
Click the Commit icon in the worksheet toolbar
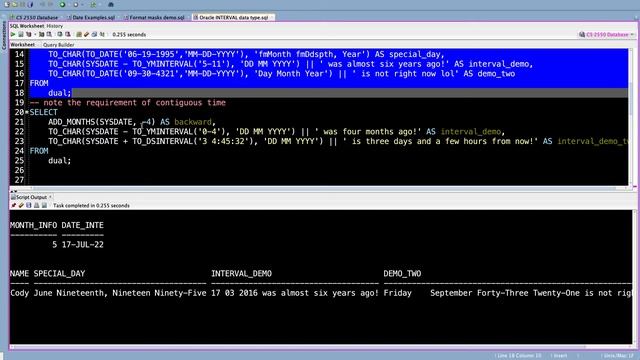[x=60, y=35]
